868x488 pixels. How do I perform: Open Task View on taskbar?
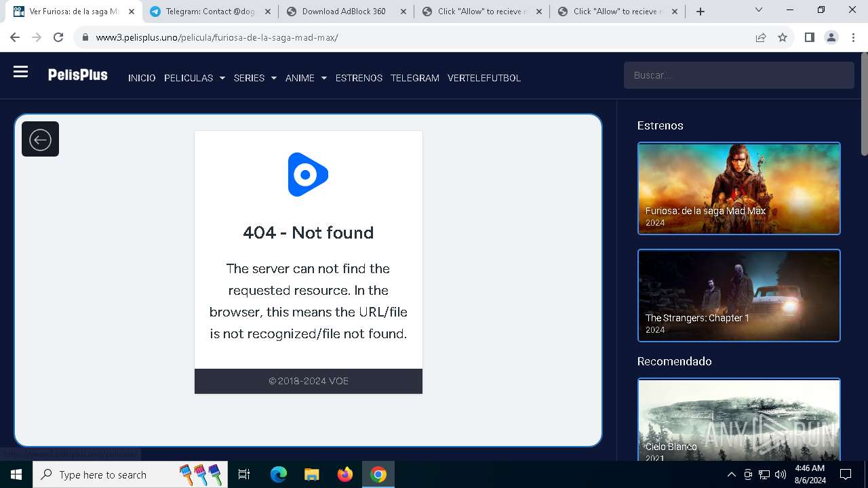click(244, 474)
